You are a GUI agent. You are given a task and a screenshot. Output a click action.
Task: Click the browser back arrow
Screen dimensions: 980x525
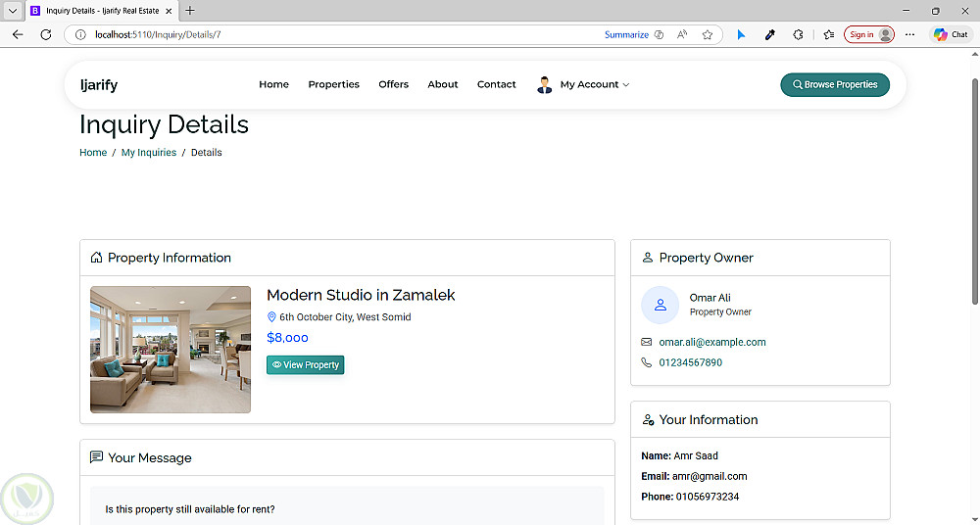[x=18, y=34]
